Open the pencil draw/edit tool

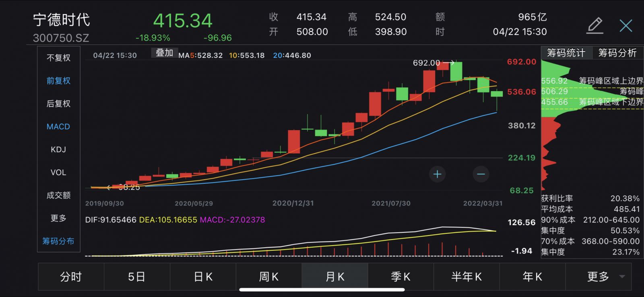coord(595,26)
